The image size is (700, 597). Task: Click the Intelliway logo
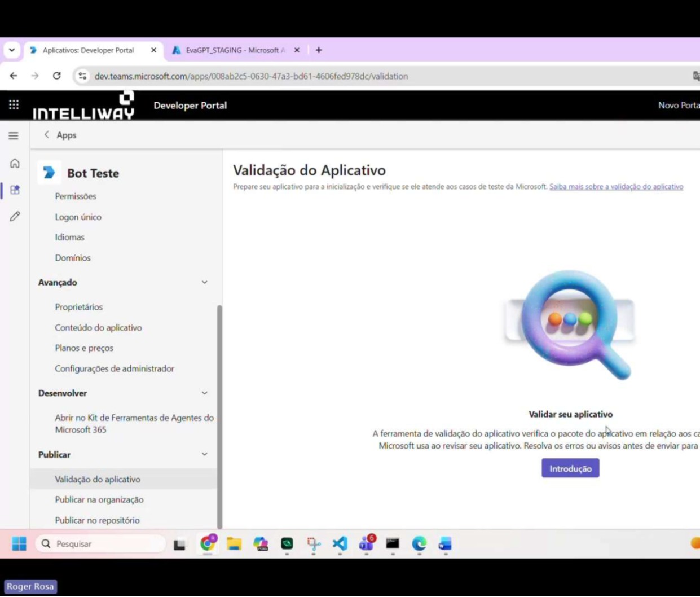pyautogui.click(x=83, y=106)
